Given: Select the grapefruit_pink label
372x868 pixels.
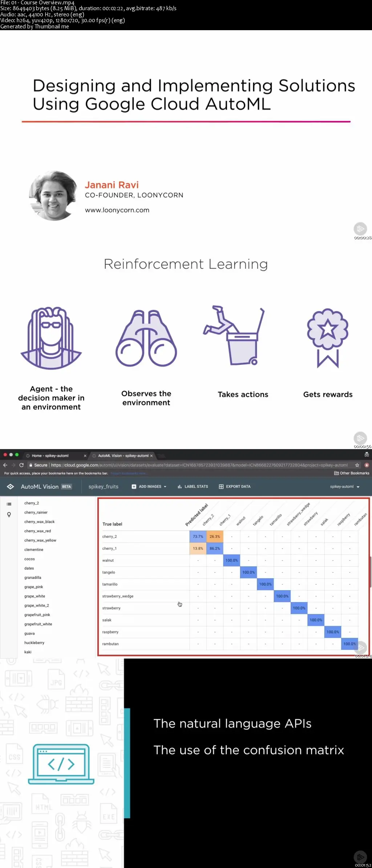Looking at the screenshot, I should point(37,615).
